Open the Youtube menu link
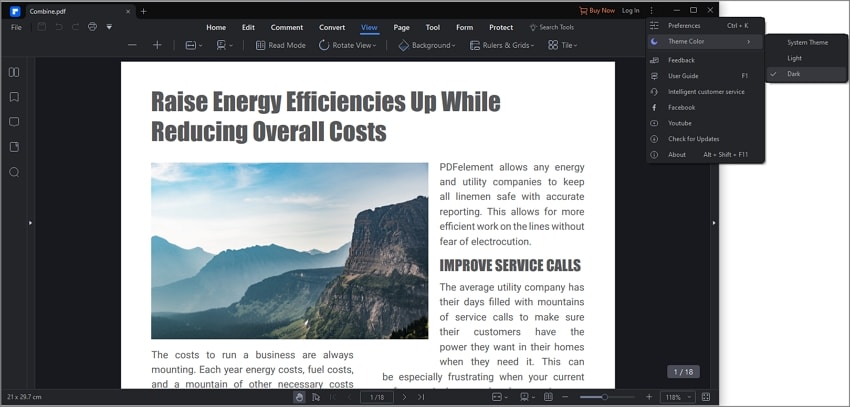The height and width of the screenshot is (407, 850). [705, 123]
